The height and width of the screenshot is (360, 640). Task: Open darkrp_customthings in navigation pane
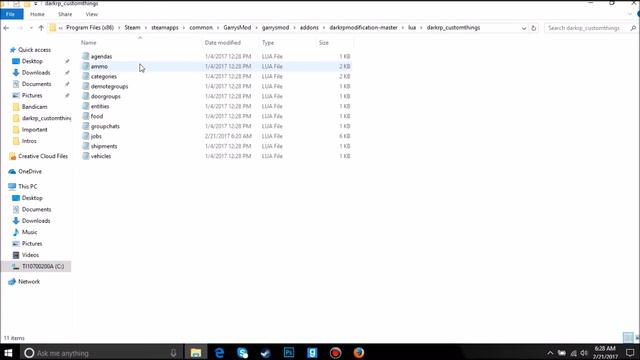point(46,118)
